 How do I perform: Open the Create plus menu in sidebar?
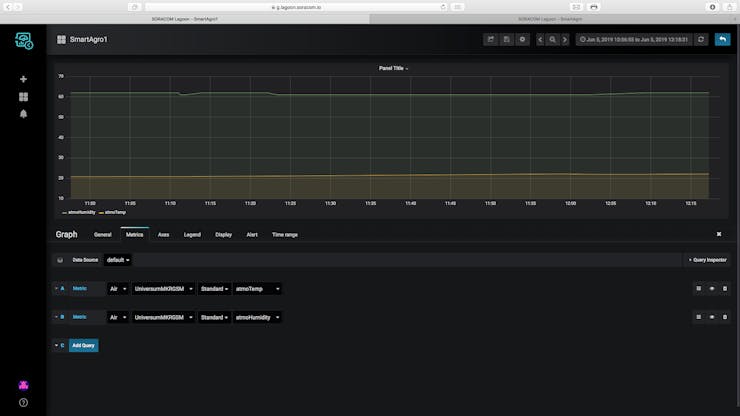(23, 79)
